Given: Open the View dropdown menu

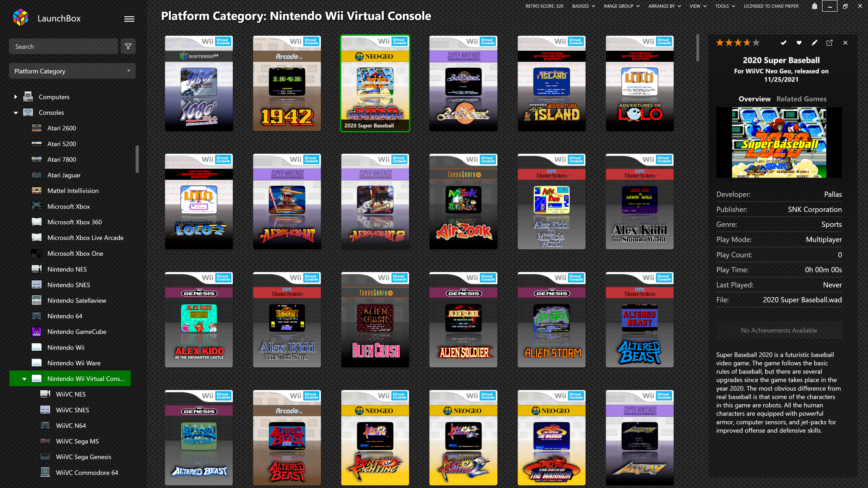Looking at the screenshot, I should 698,6.
